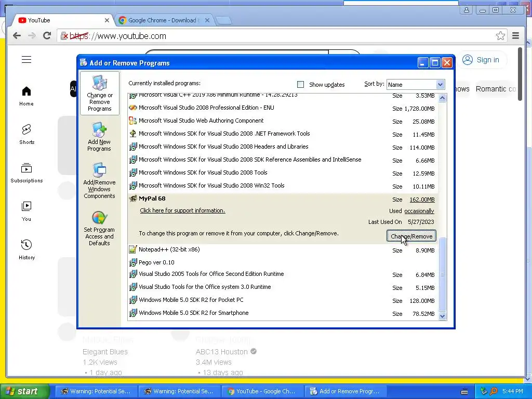The height and width of the screenshot is (399, 532).
Task: Bookmark this page with the star
Action: pyautogui.click(x=500, y=36)
